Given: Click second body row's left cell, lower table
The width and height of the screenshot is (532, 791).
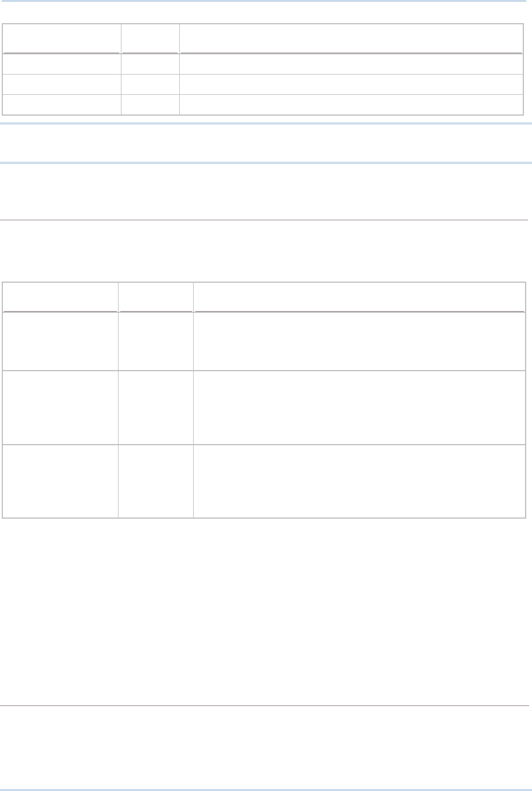Looking at the screenshot, I should pyautogui.click(x=60, y=407).
